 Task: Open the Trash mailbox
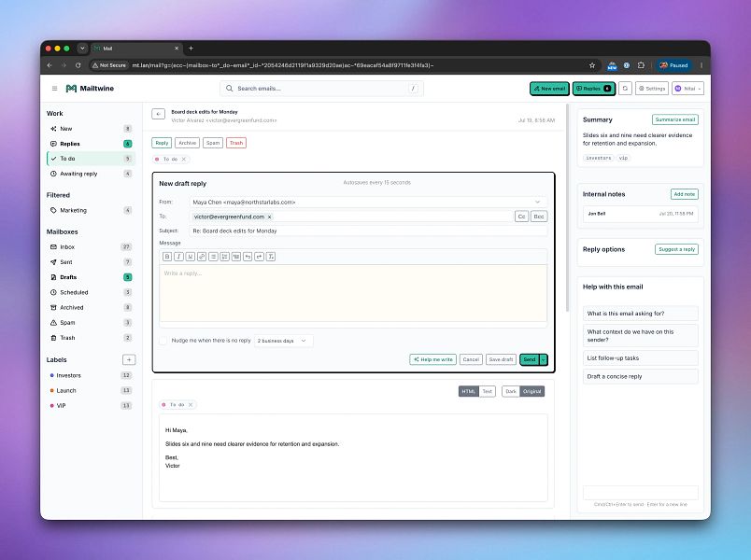click(x=91, y=338)
